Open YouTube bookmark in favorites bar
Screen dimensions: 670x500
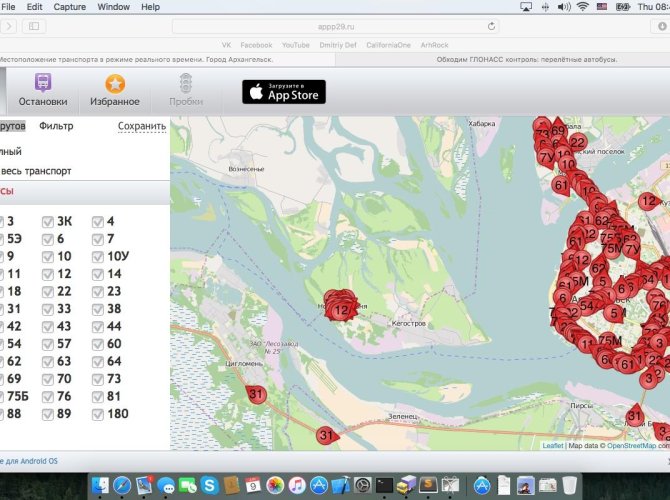point(295,45)
